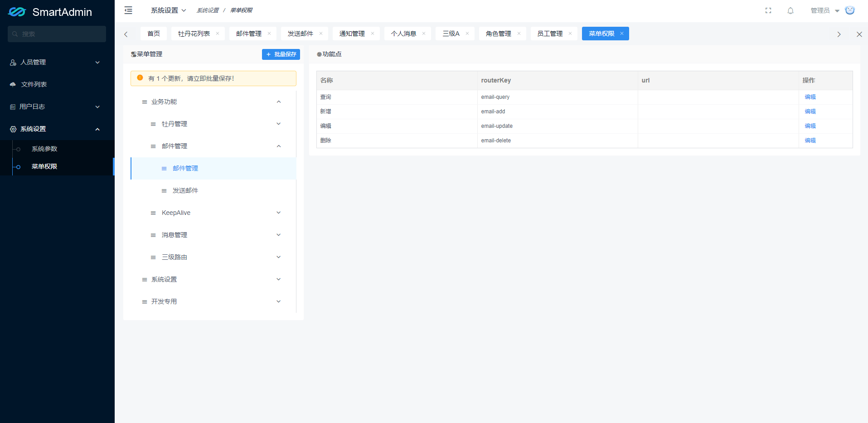Click the 用户日志 sidebar icon
868x423 pixels.
13,107
